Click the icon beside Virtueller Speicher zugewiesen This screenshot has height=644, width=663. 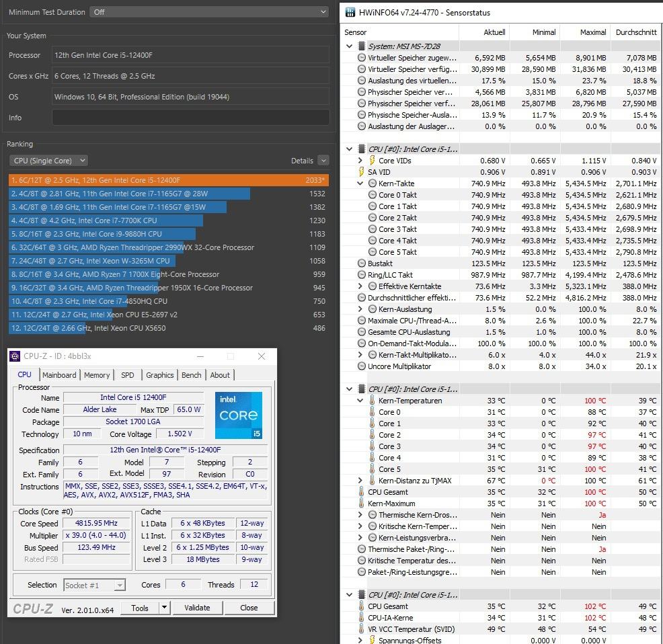(362, 58)
